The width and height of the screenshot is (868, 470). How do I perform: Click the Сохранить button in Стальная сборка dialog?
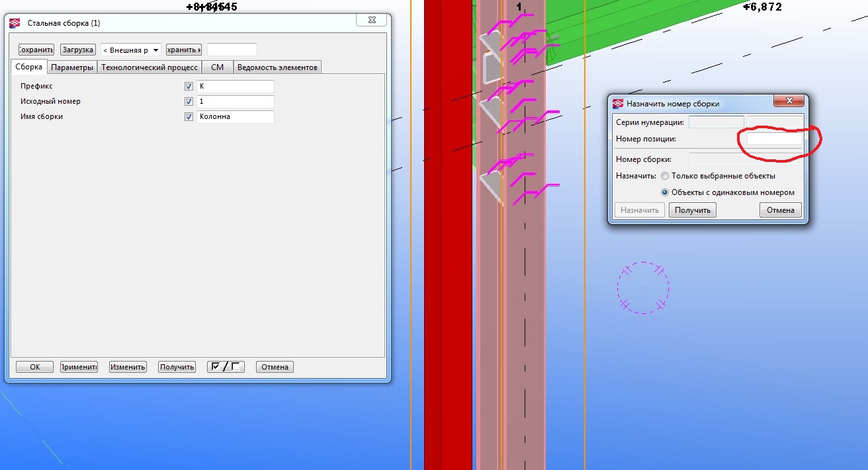[x=36, y=50]
